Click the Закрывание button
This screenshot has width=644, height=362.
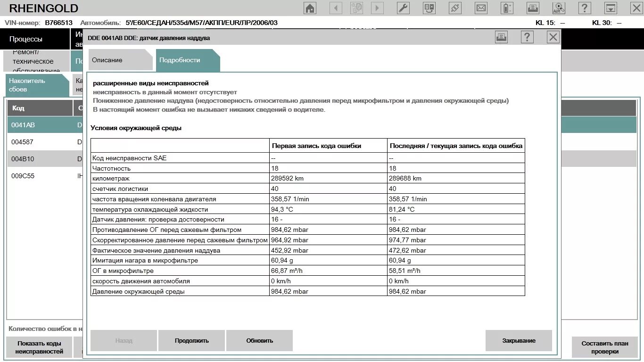(519, 341)
